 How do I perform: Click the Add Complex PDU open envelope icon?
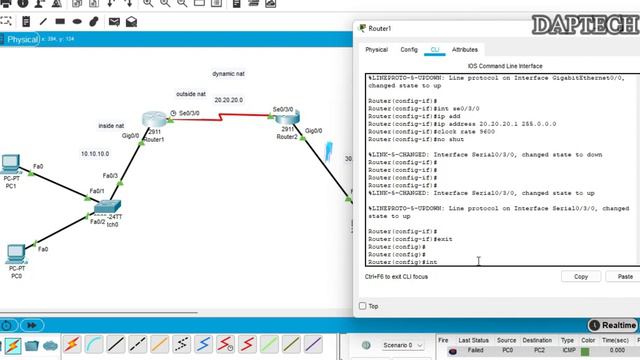point(131,22)
